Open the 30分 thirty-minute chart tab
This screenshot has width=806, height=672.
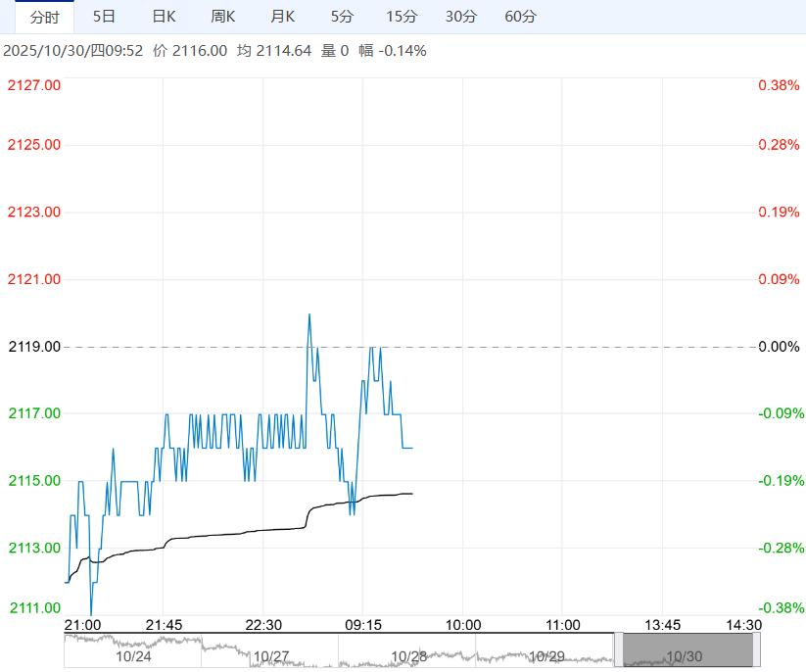pyautogui.click(x=461, y=17)
